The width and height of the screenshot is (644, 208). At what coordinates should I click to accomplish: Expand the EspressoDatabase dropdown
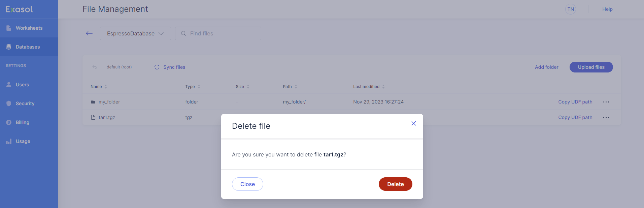click(x=135, y=33)
